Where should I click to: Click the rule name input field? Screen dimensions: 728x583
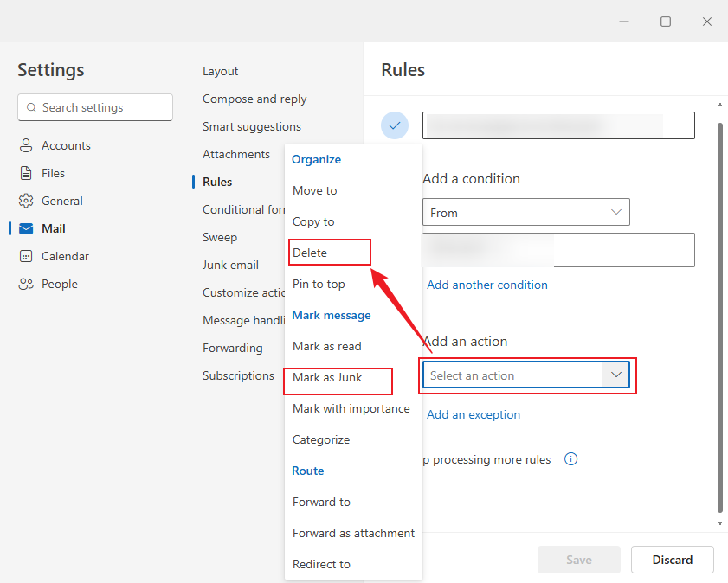pyautogui.click(x=558, y=125)
